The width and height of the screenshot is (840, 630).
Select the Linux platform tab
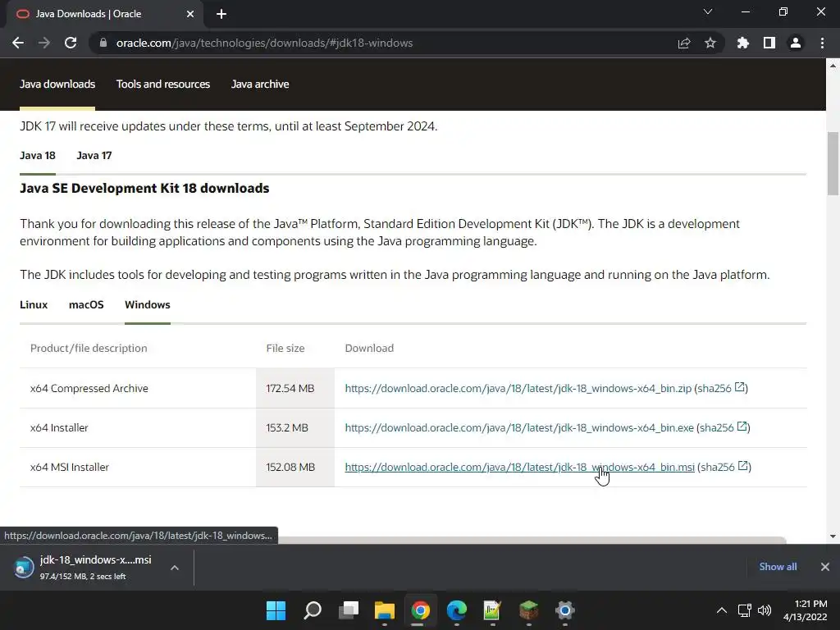pos(34,305)
